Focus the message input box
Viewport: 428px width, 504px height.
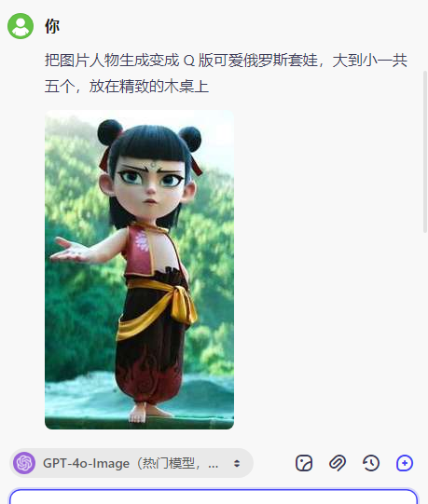[214, 496]
